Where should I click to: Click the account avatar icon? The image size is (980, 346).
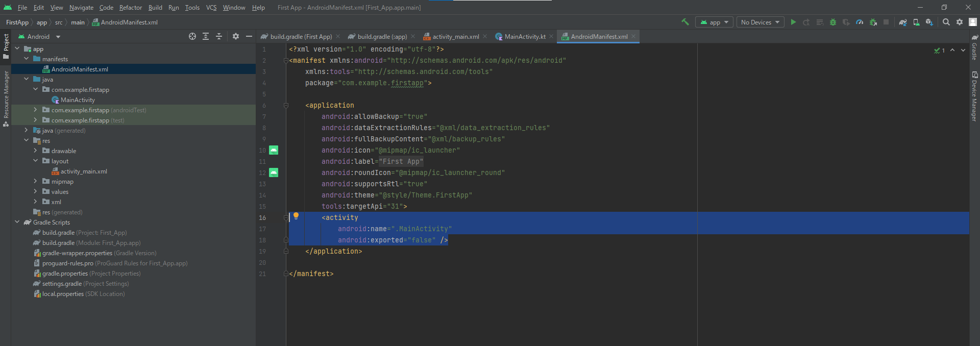point(973,22)
